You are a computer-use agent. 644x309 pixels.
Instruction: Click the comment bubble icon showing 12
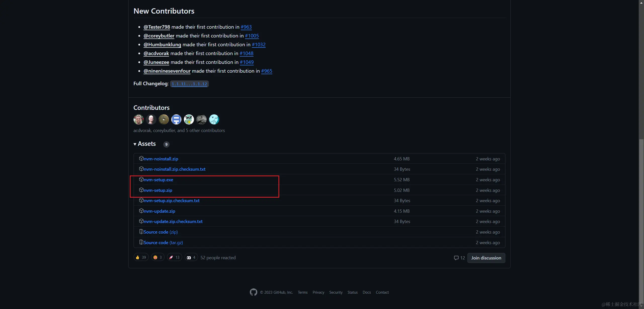point(456,258)
